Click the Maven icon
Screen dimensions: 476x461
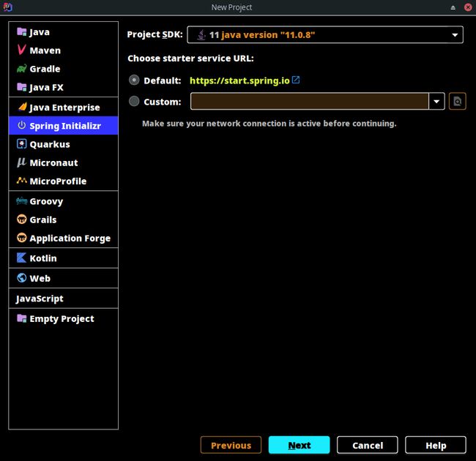(21, 50)
